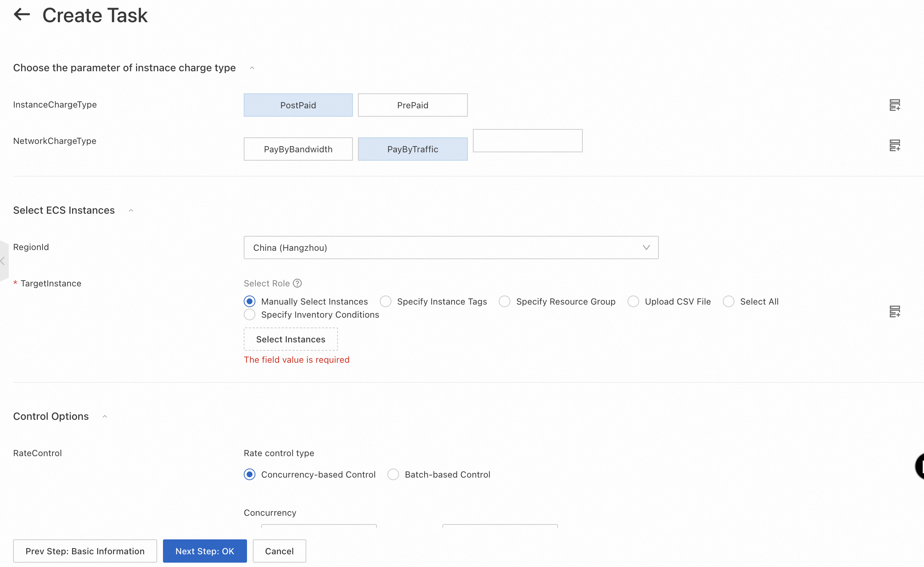The width and height of the screenshot is (924, 567).
Task: Enable Batch-based Control rate control type
Action: point(393,475)
